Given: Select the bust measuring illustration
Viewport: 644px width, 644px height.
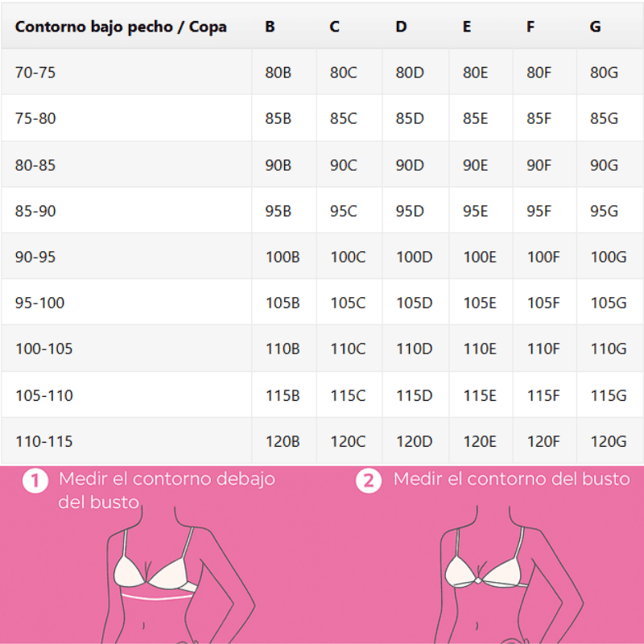Looking at the screenshot, I should (x=510, y=575).
